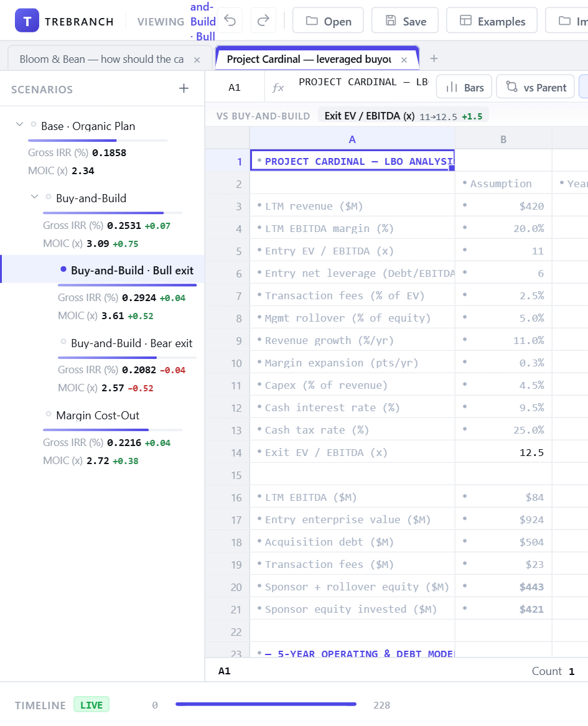Viewport: 588px width, 726px height.
Task: Click the A1 cell reference box
Action: coord(235,88)
